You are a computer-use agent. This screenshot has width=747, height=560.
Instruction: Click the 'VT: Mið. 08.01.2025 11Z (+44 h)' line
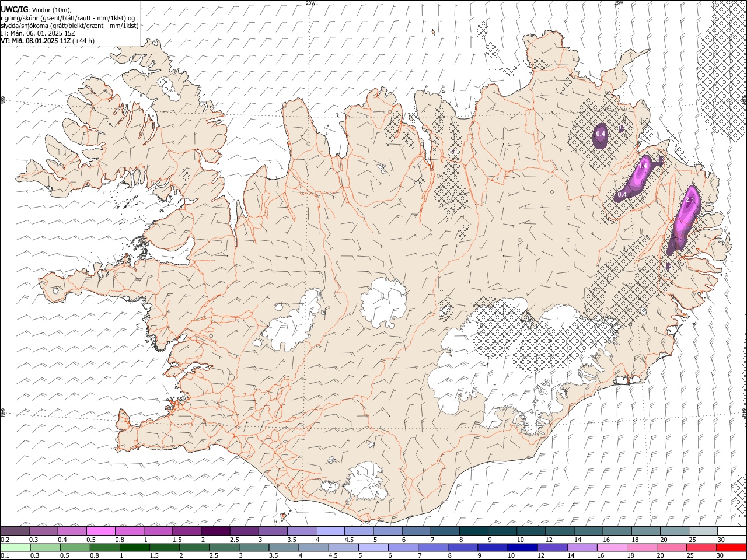tap(47, 41)
